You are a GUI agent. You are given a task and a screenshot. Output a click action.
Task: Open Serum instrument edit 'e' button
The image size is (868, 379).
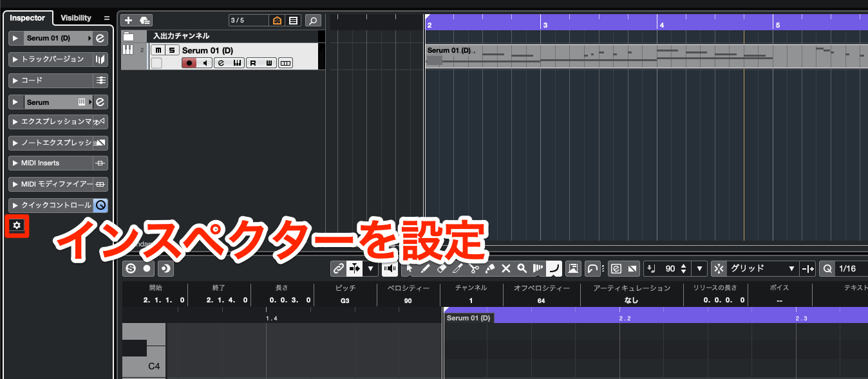click(100, 102)
